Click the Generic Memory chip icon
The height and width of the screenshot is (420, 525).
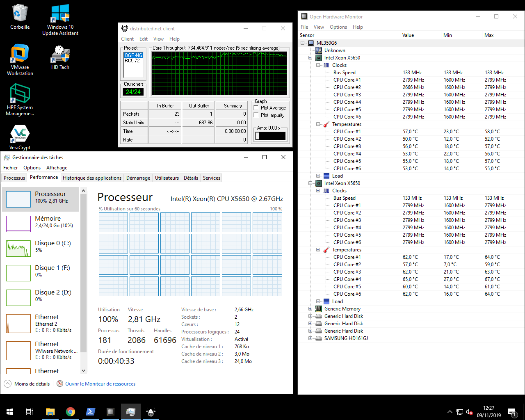point(318,309)
